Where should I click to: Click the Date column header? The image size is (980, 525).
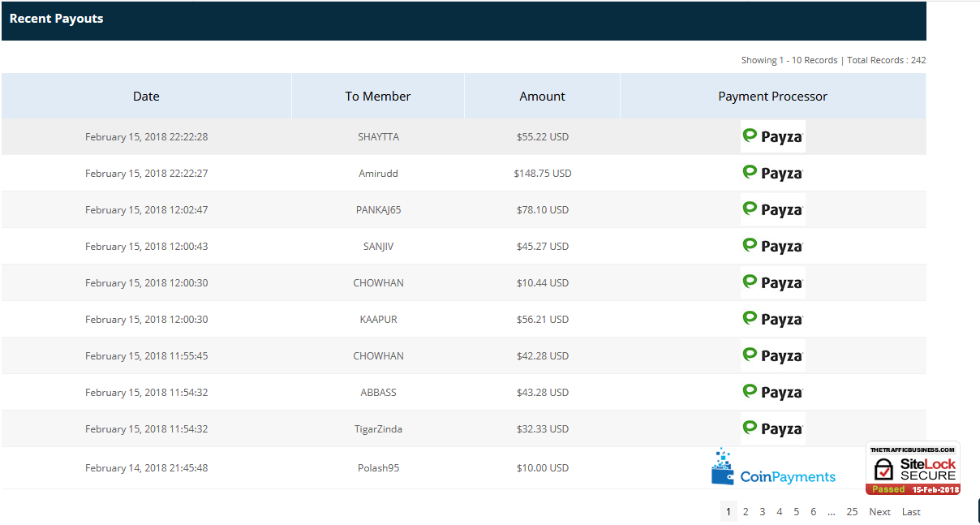(146, 97)
